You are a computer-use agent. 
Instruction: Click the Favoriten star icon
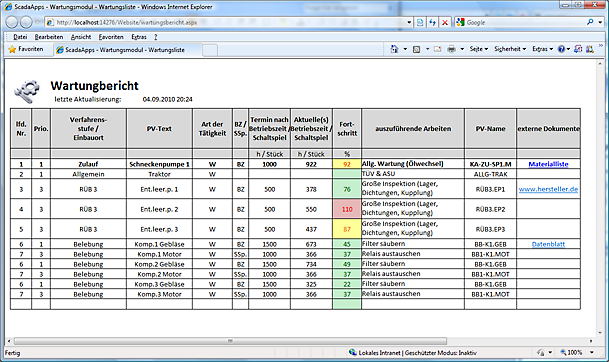12,49
